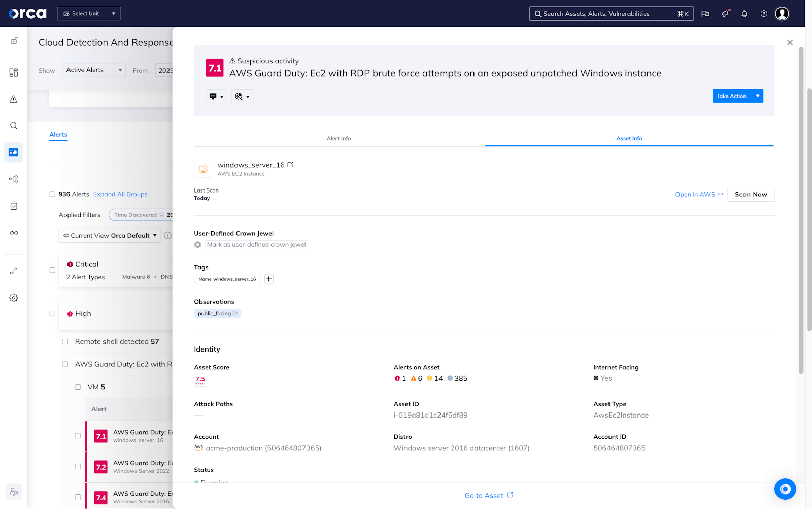Image resolution: width=812 pixels, height=509 pixels.
Task: Switch to the Alert Info tab
Action: click(339, 138)
